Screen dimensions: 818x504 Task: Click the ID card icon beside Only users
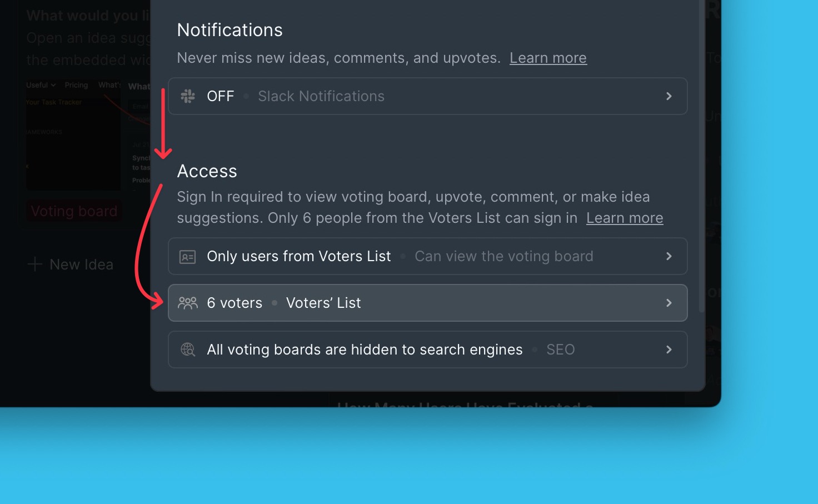coord(188,257)
